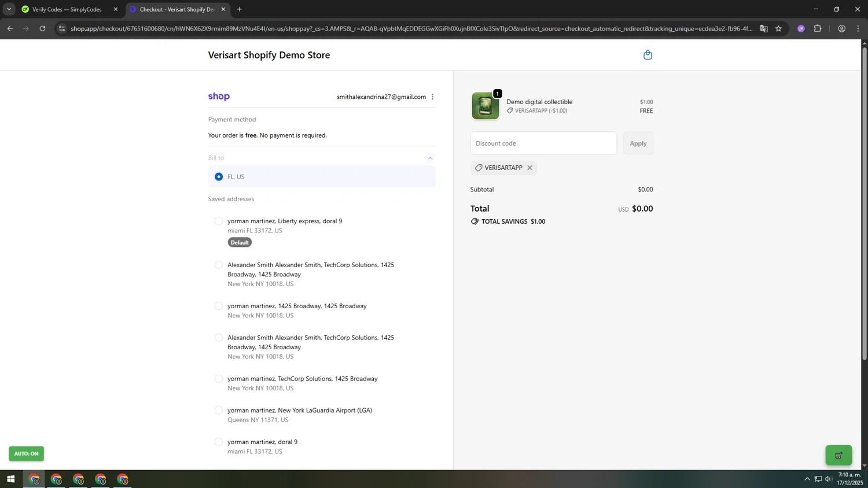Screen dimensions: 868x488
Task: Go back to the previous page
Action: tap(10, 28)
